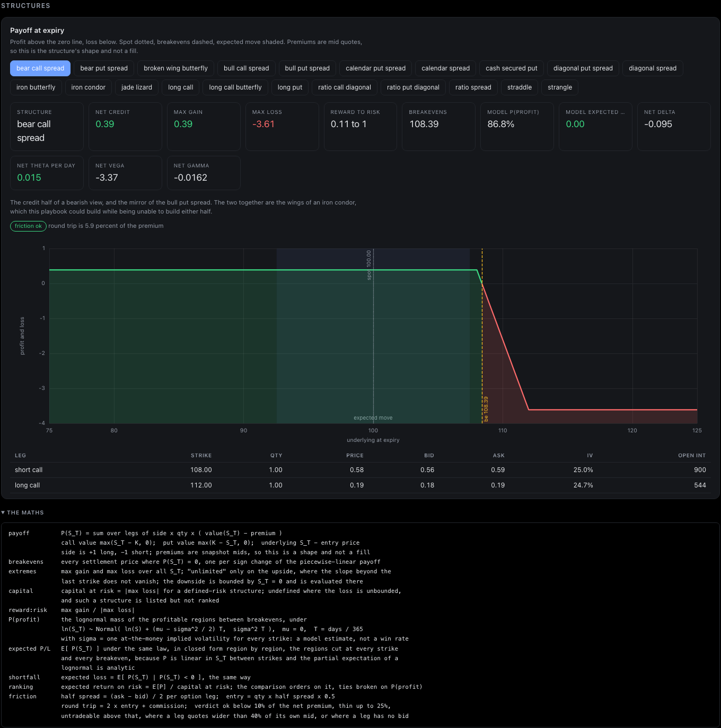Choose broken wing butterfly structure

click(x=175, y=68)
